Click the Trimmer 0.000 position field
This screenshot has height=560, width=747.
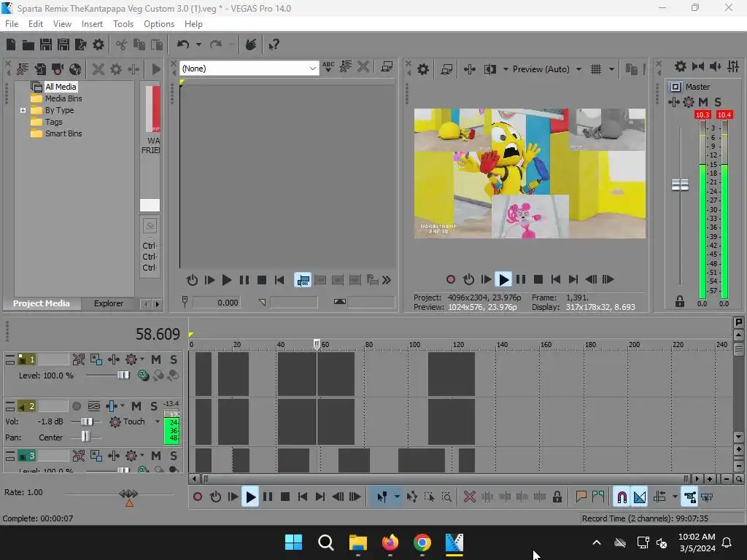215,303
